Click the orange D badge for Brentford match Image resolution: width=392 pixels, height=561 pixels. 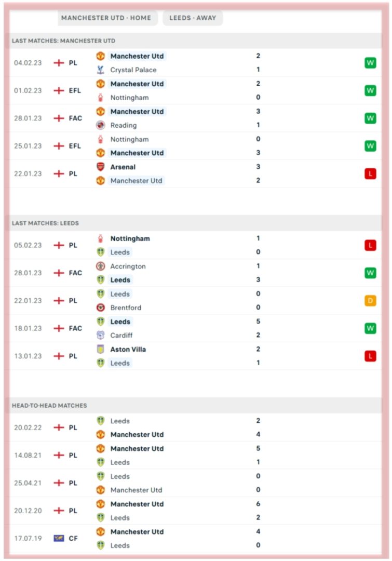pyautogui.click(x=370, y=301)
